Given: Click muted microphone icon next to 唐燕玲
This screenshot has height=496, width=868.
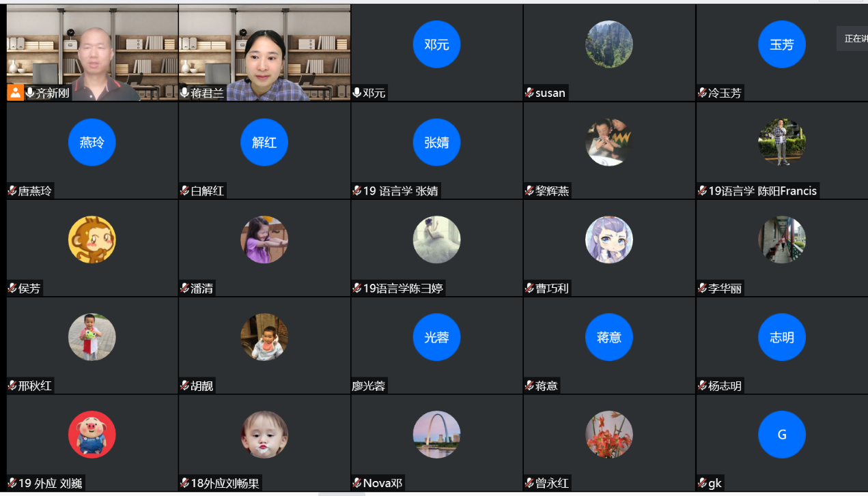Looking at the screenshot, I should pyautogui.click(x=12, y=190).
